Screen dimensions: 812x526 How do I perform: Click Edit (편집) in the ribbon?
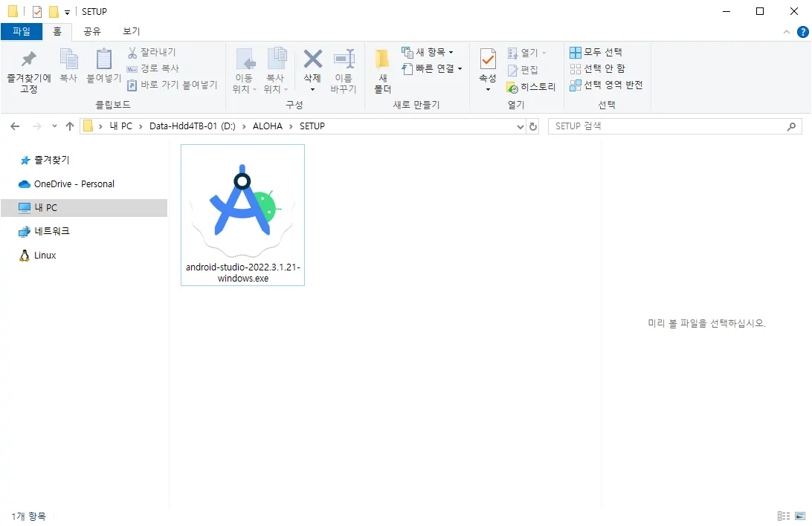tap(523, 69)
